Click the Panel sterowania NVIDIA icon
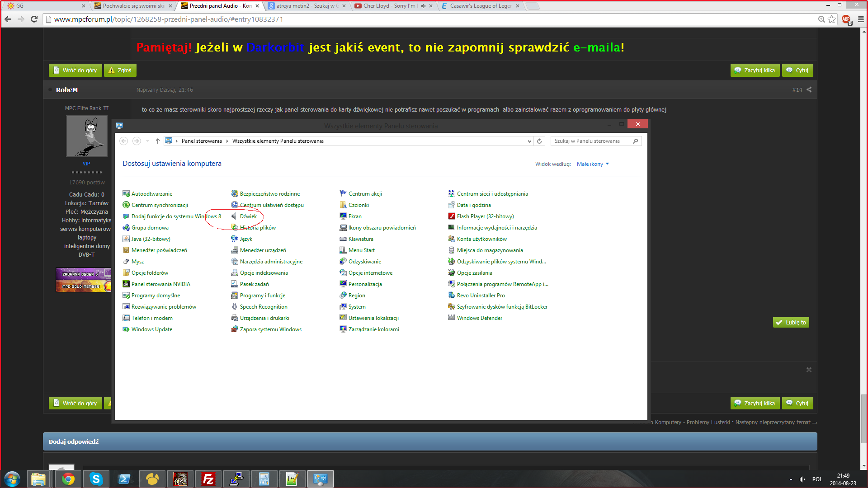 point(126,284)
